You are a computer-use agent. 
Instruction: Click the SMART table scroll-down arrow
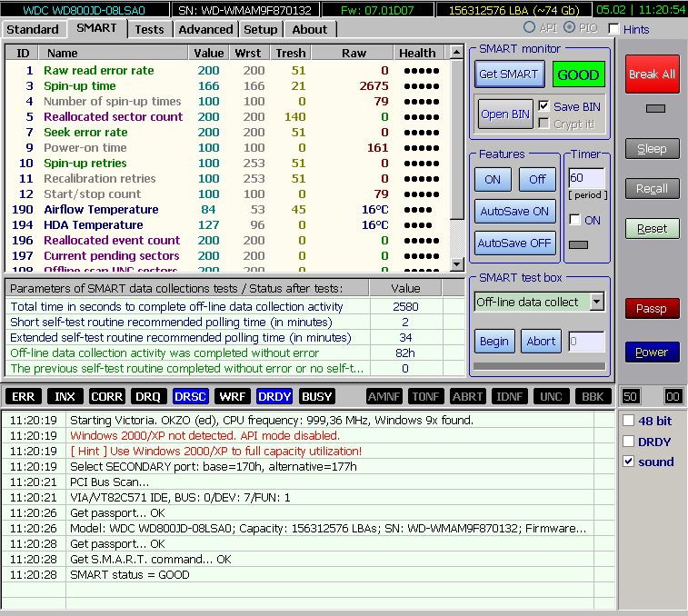coord(457,263)
